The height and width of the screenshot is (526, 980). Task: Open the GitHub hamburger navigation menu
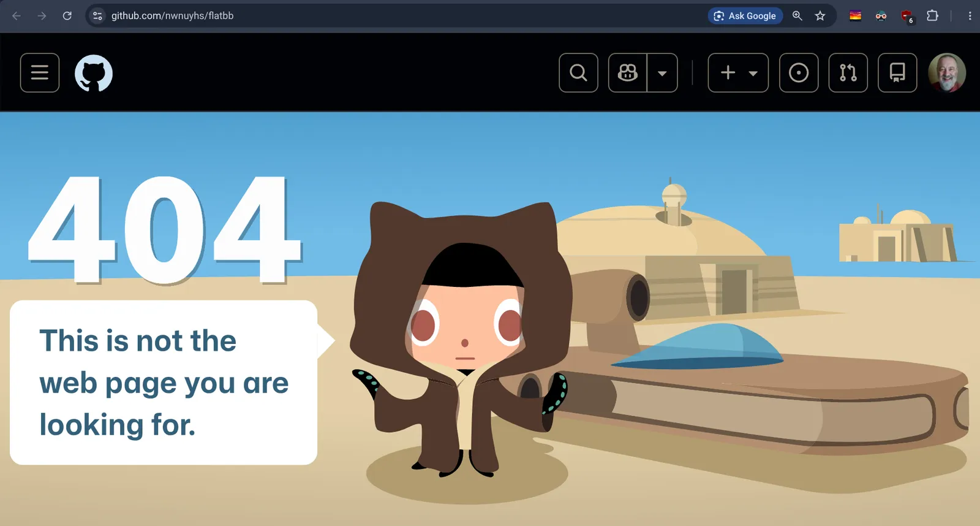click(40, 73)
